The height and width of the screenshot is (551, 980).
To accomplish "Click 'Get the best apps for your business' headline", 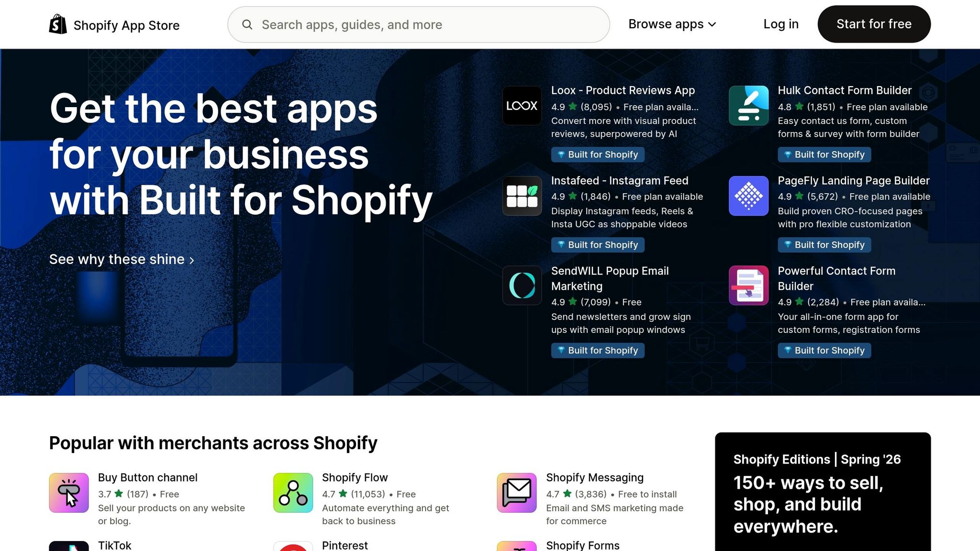I will 241,154.
